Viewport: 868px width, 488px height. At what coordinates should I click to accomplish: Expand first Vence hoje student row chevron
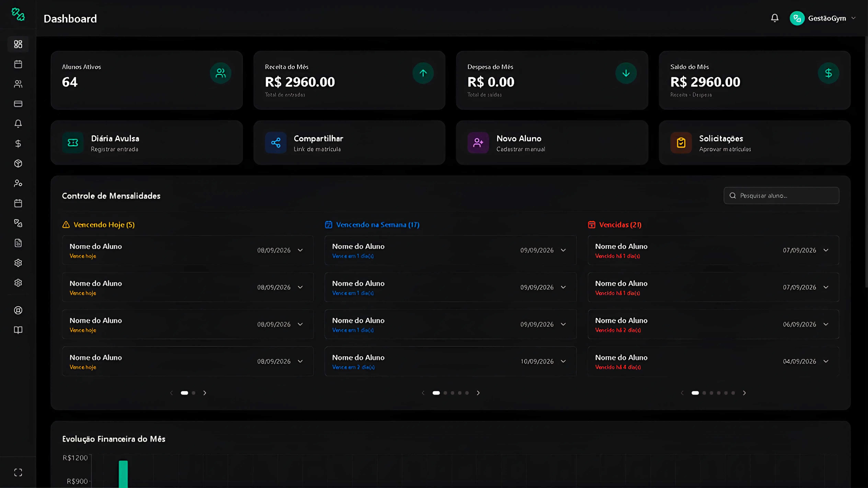300,250
